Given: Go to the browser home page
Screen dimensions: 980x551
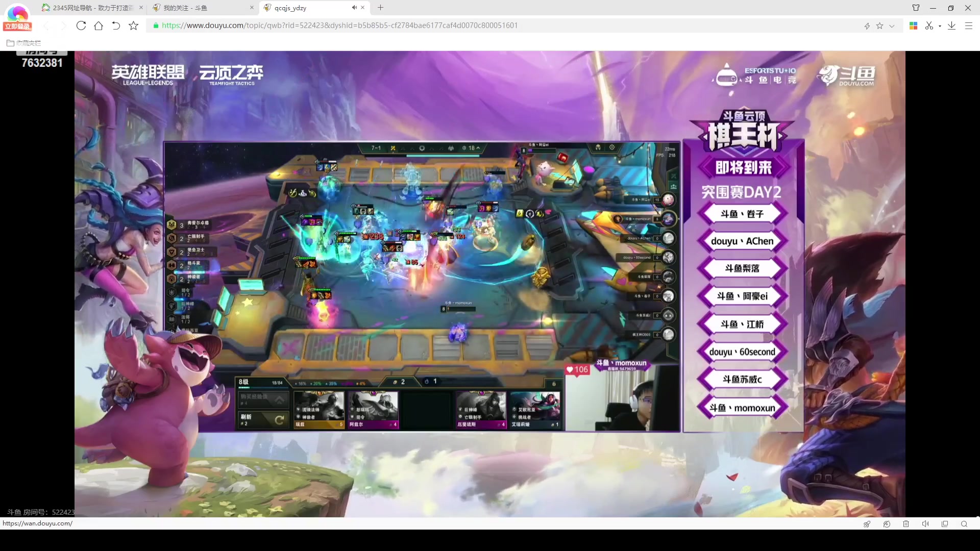Looking at the screenshot, I should click(99, 26).
